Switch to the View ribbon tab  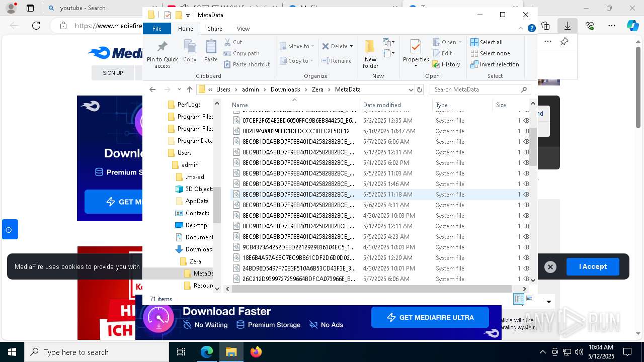pyautogui.click(x=243, y=29)
